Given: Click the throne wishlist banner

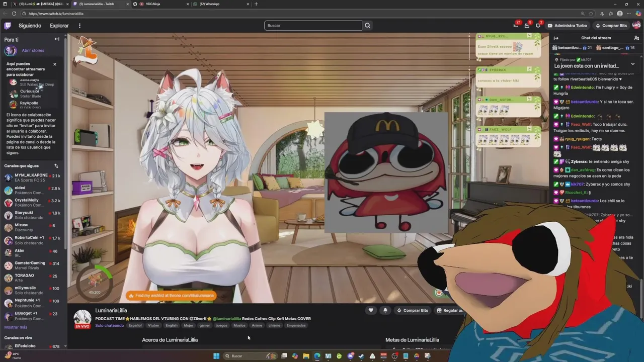Looking at the screenshot, I should click(171, 296).
